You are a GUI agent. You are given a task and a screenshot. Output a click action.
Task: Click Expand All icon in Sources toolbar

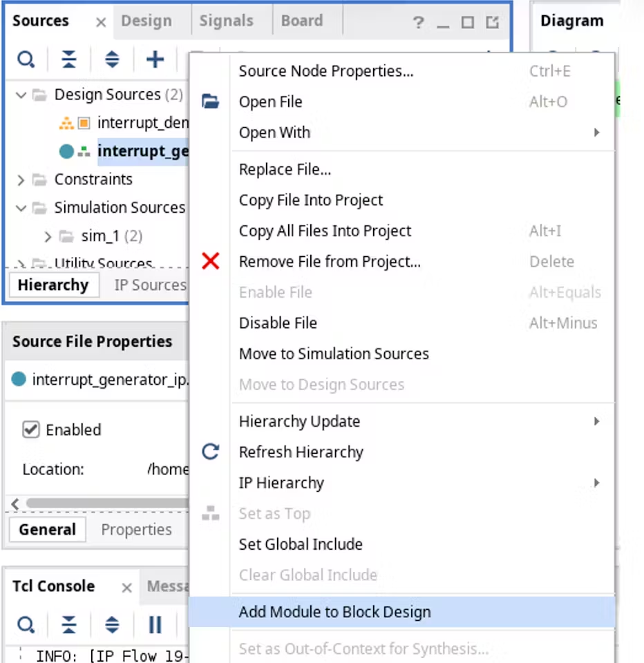[x=112, y=60]
